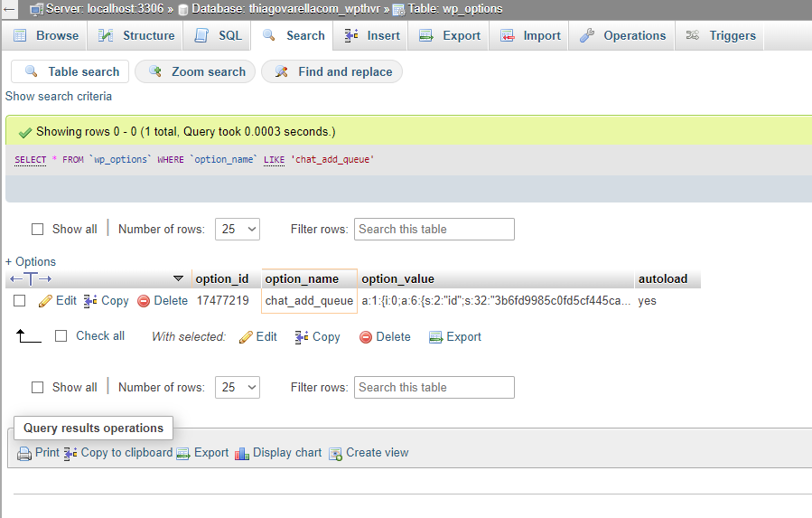Expand the + Options link
Screen dimensions: 812x518
point(31,262)
